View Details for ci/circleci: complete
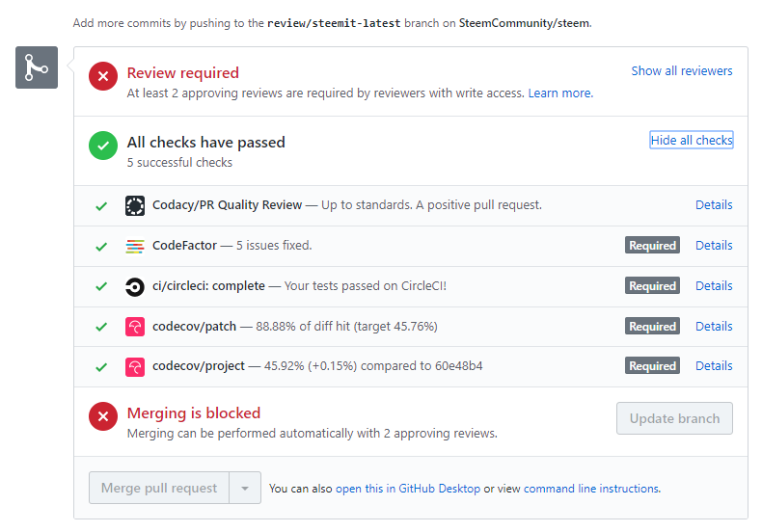 click(x=714, y=286)
